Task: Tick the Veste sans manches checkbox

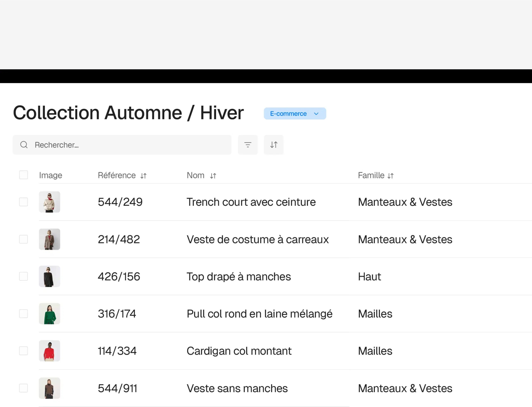Action: (23, 388)
